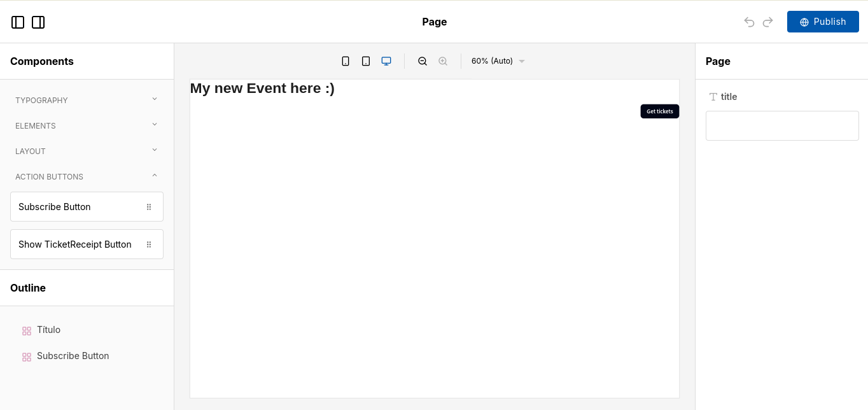Click the redo arrow icon

click(x=768, y=22)
